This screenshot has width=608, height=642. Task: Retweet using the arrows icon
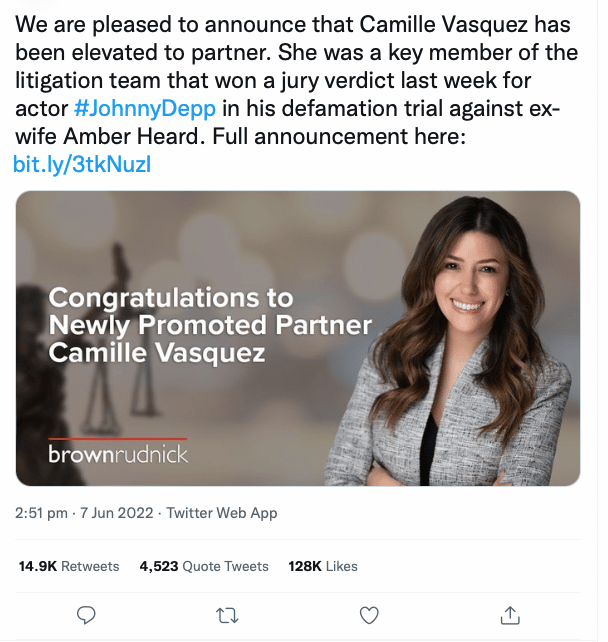coord(228,613)
